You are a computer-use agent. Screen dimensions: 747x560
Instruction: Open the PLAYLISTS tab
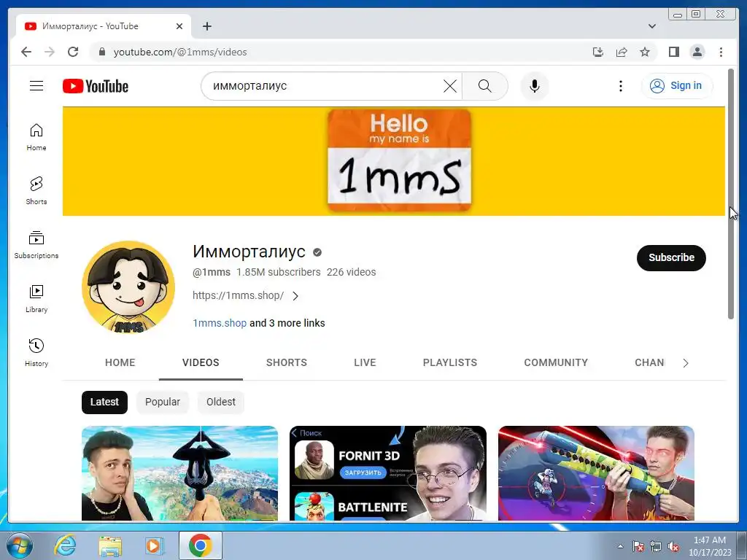tap(449, 362)
